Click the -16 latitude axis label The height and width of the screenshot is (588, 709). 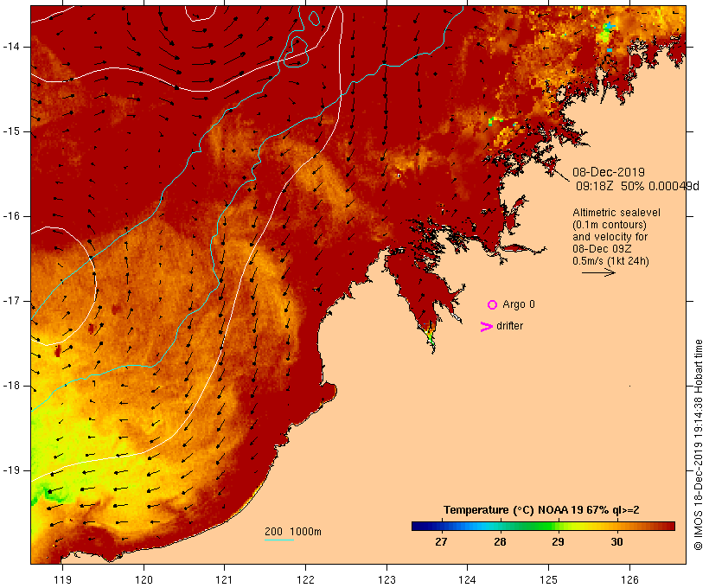pyautogui.click(x=11, y=216)
